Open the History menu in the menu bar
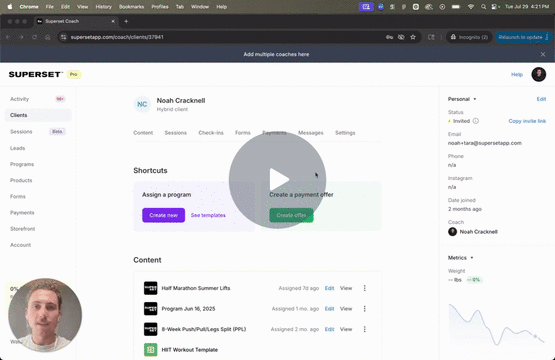The height and width of the screenshot is (360, 555). [x=103, y=7]
